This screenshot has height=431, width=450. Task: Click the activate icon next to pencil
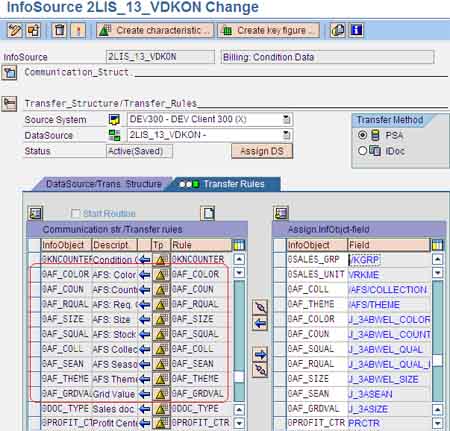(x=33, y=31)
